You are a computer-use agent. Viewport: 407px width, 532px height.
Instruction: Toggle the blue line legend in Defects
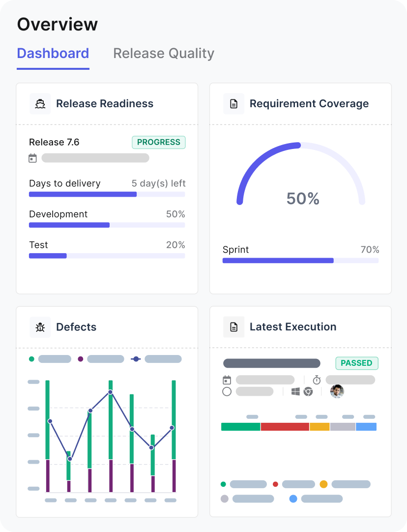(x=136, y=359)
